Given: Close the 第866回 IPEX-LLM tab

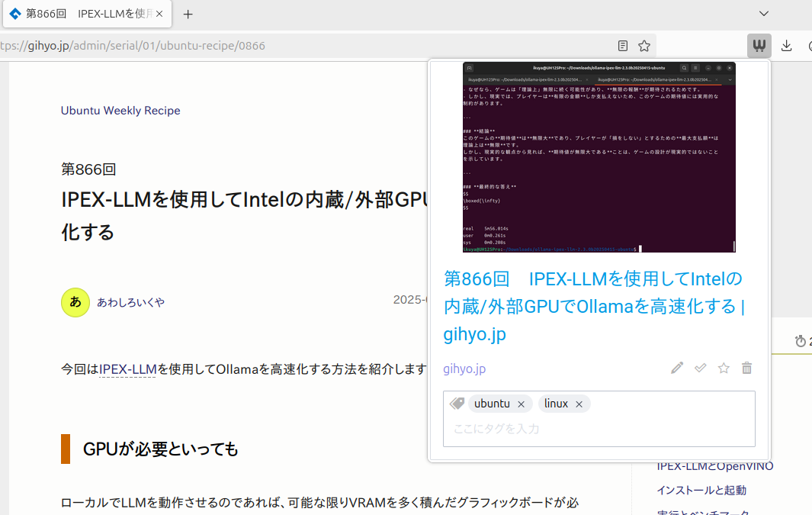Looking at the screenshot, I should [x=159, y=14].
